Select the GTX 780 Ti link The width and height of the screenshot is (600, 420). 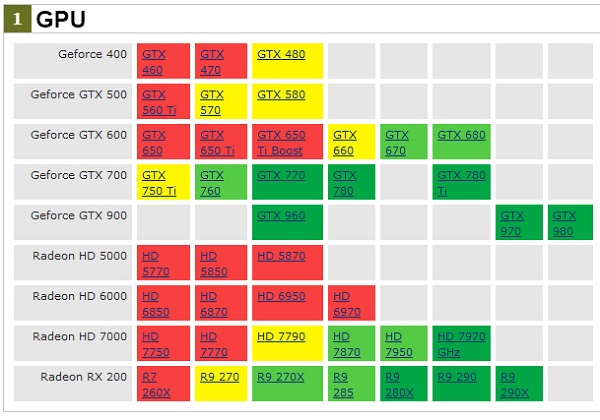coord(461,182)
